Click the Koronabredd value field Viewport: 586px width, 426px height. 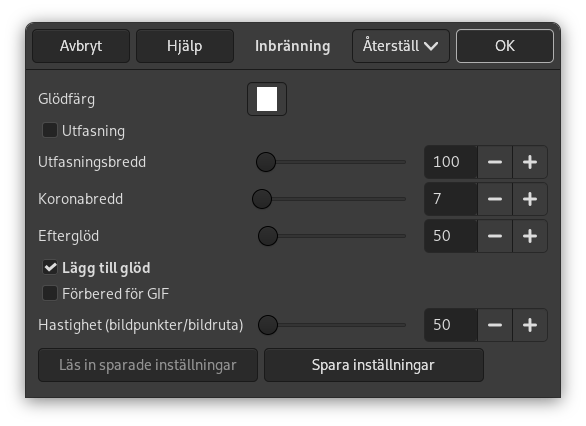click(x=451, y=199)
